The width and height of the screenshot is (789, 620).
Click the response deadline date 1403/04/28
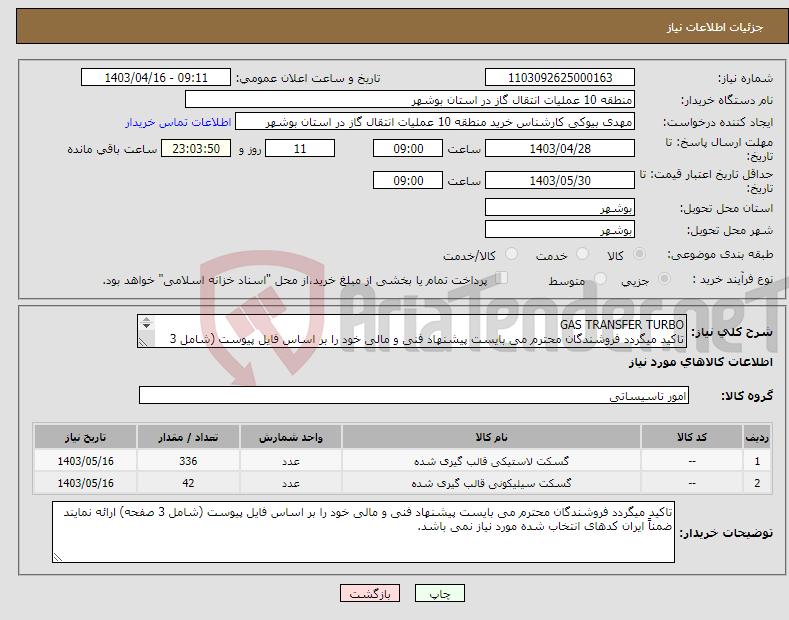pos(560,148)
